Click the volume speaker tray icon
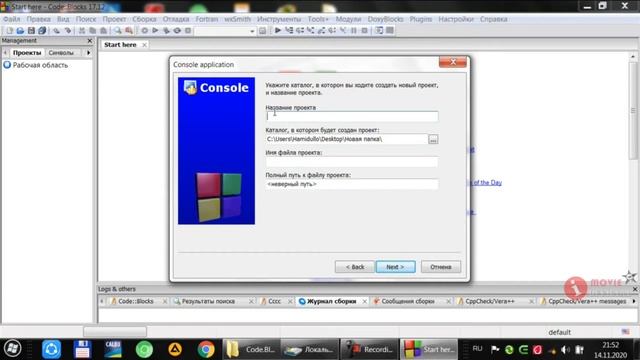Viewport: 640px width, 360px height. tap(565, 350)
